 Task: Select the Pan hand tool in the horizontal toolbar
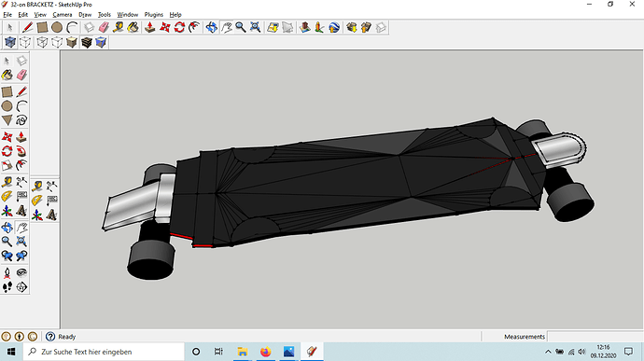(226, 27)
